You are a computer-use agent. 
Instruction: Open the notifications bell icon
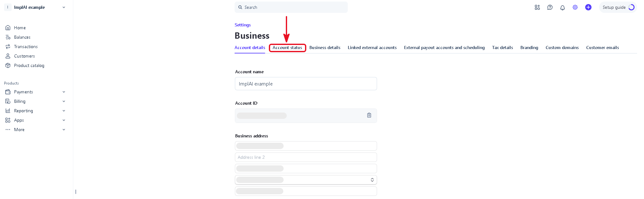tap(563, 8)
